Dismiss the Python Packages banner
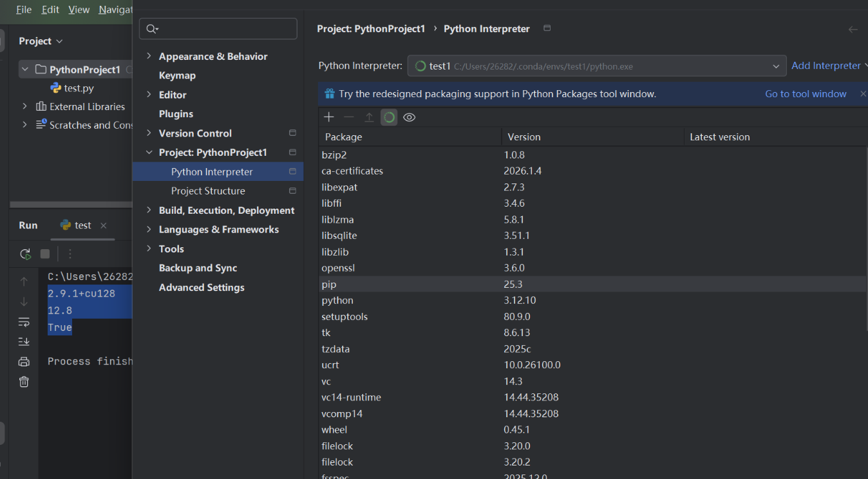This screenshot has height=479, width=868. pos(863,94)
